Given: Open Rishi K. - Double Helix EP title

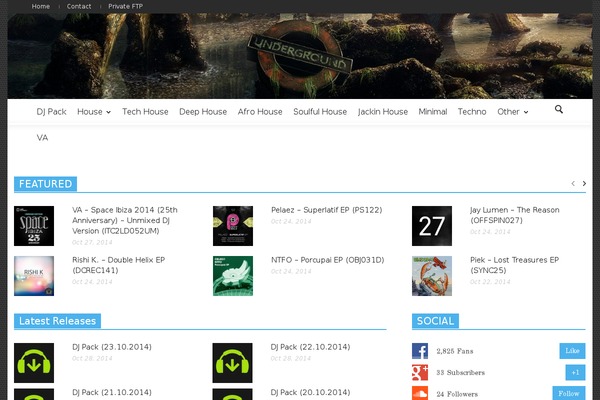Looking at the screenshot, I should coord(119,265).
